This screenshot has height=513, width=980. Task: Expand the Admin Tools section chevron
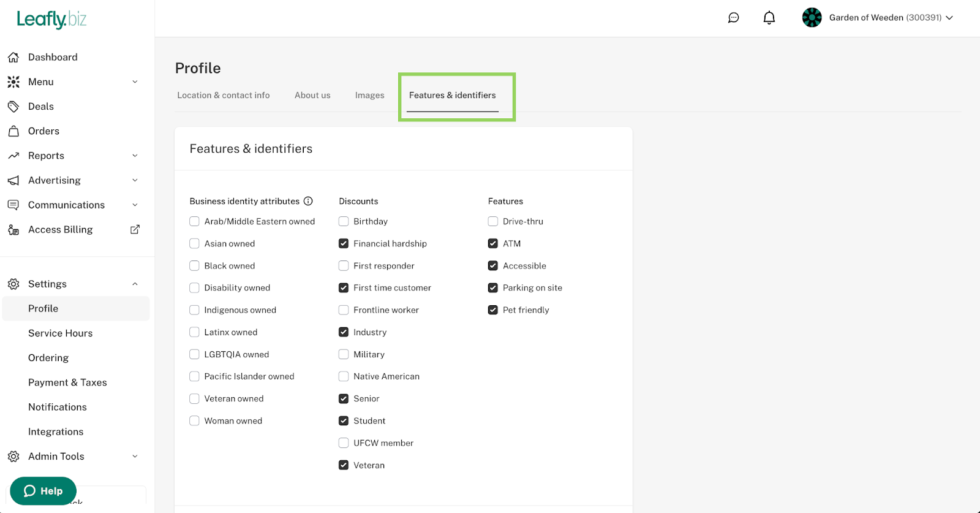coord(135,456)
